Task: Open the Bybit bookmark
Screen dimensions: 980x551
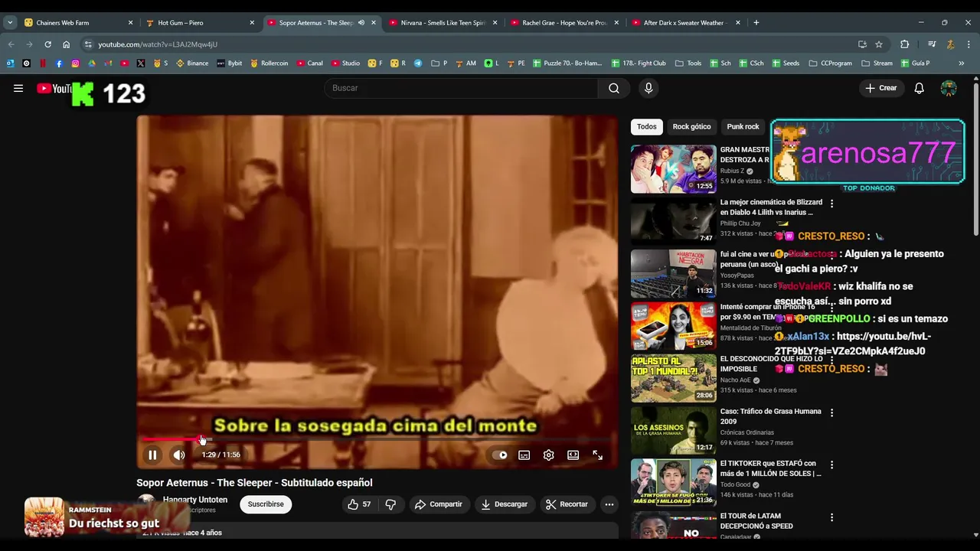Action: pos(230,64)
